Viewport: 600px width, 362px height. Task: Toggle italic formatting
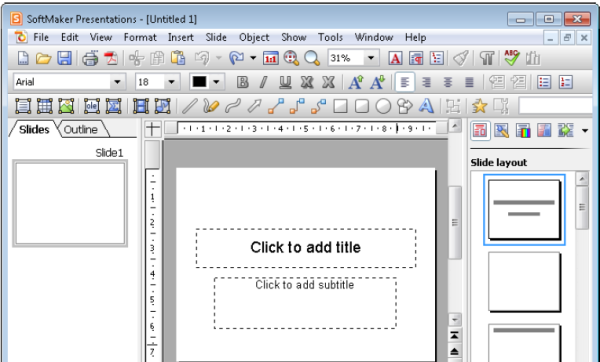coord(264,82)
